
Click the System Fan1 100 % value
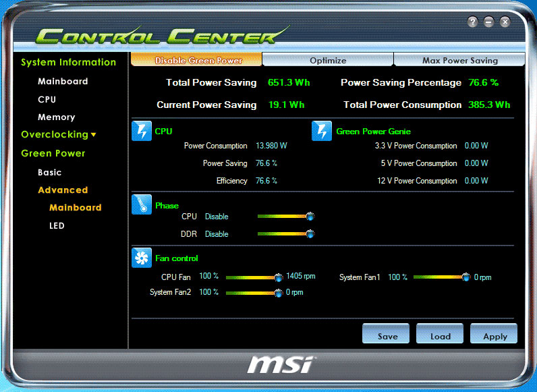[397, 277]
